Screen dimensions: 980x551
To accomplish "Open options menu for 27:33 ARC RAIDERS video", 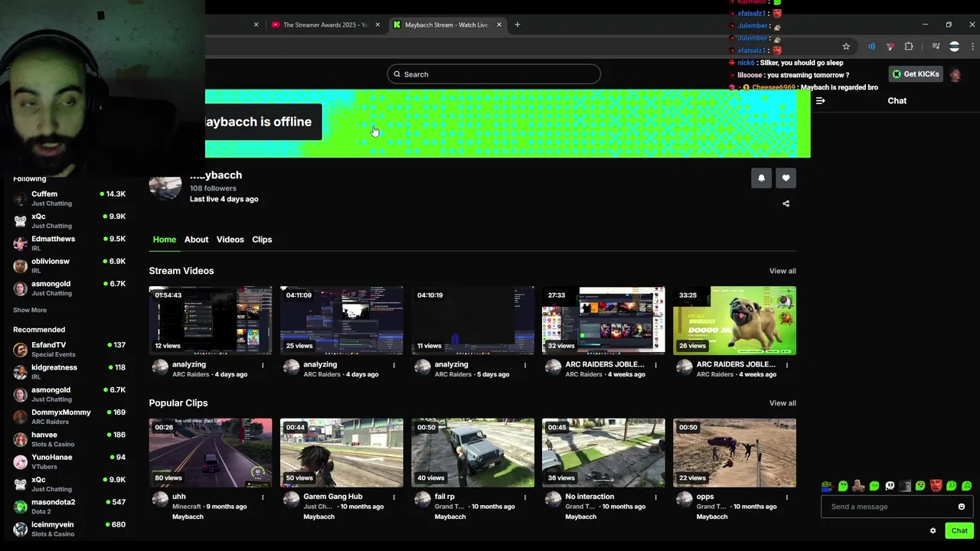I will click(655, 365).
